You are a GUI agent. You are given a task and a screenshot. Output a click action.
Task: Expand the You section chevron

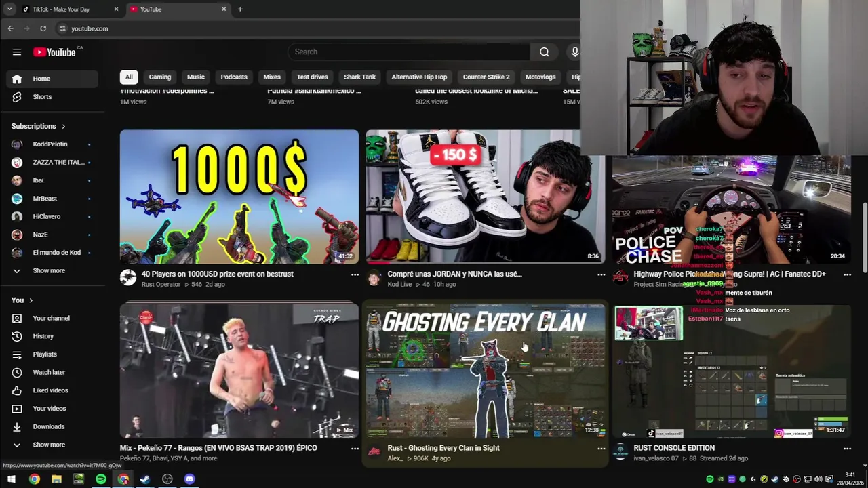pos(31,300)
